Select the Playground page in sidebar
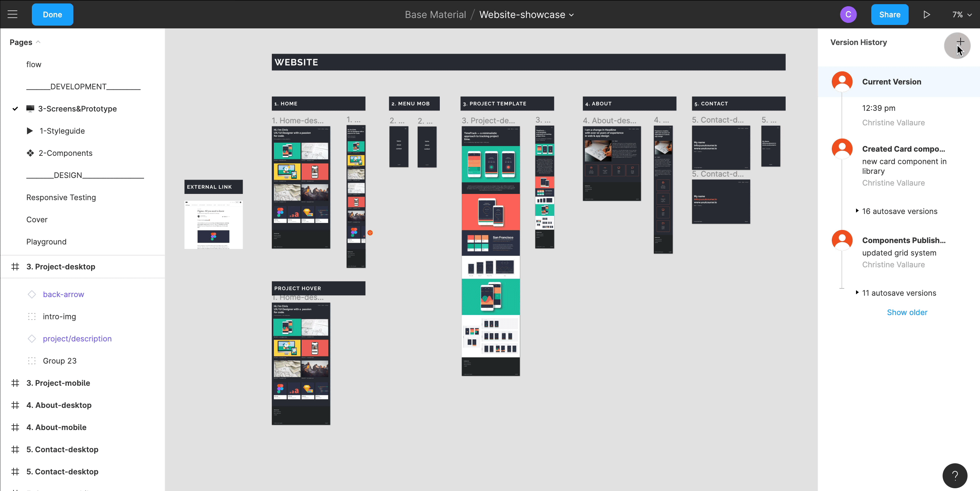 pos(46,241)
